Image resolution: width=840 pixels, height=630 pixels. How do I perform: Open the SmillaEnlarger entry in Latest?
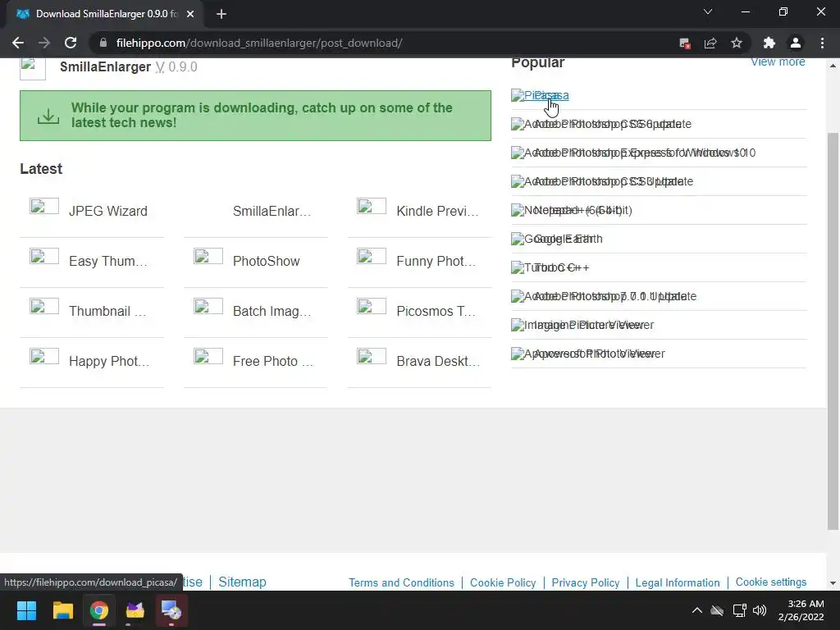(x=272, y=211)
